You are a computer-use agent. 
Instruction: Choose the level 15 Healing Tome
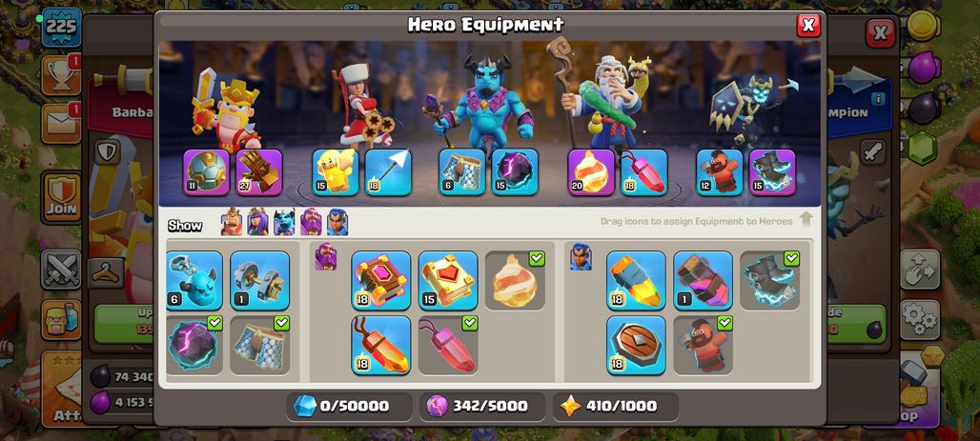pyautogui.click(x=448, y=280)
